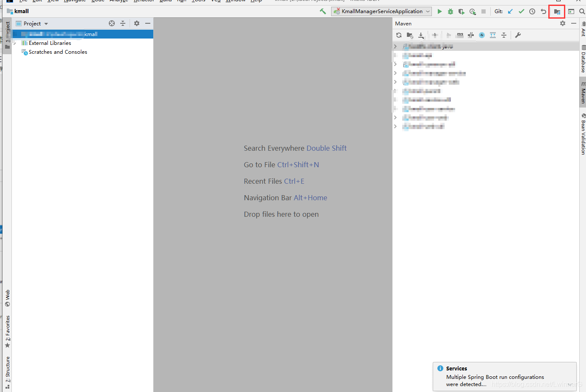This screenshot has height=392, width=586.
Task: Click the 'Recent Files Ctrl+E' hint text
Action: pyautogui.click(x=274, y=181)
